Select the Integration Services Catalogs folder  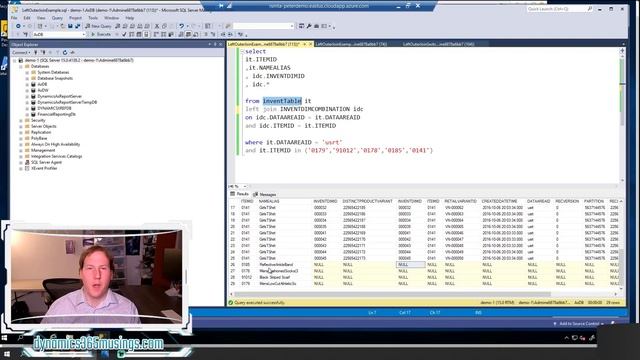(x=56, y=156)
